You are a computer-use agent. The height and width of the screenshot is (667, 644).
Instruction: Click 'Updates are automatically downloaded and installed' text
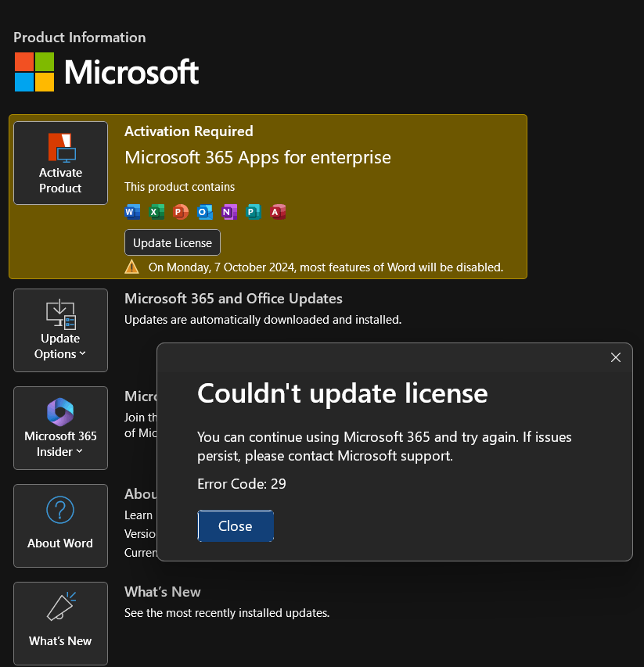click(x=263, y=320)
